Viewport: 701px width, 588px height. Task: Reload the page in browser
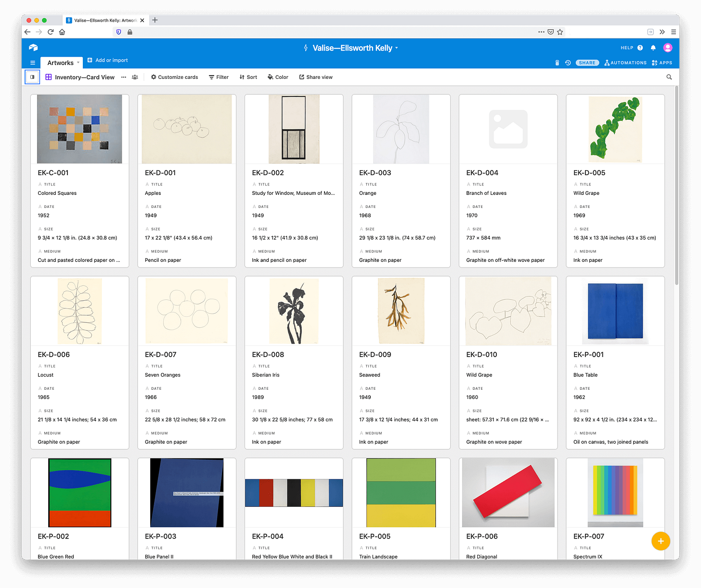(x=51, y=32)
